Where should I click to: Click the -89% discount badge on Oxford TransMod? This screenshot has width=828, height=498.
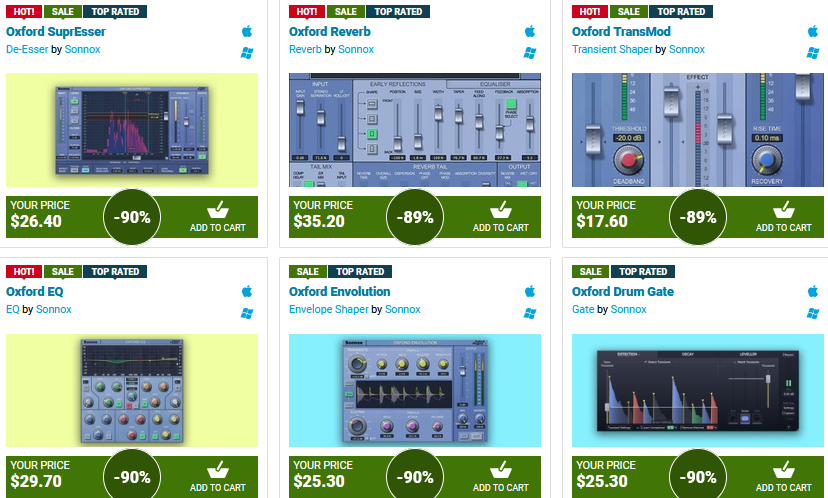tap(698, 217)
